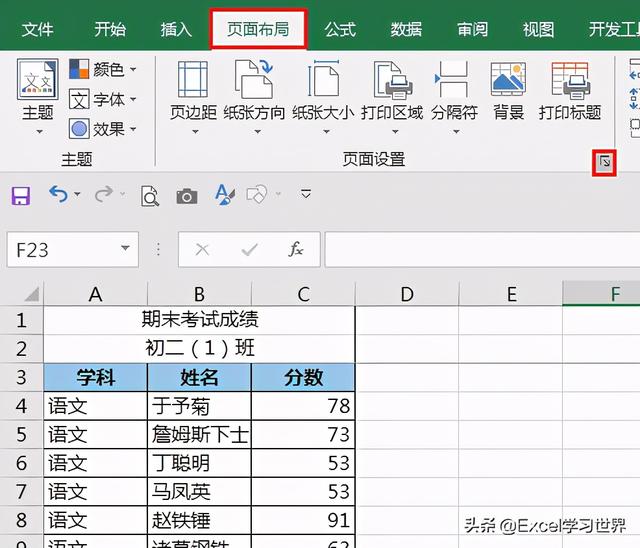Open the 文件 tab
The image size is (640, 548).
click(37, 29)
